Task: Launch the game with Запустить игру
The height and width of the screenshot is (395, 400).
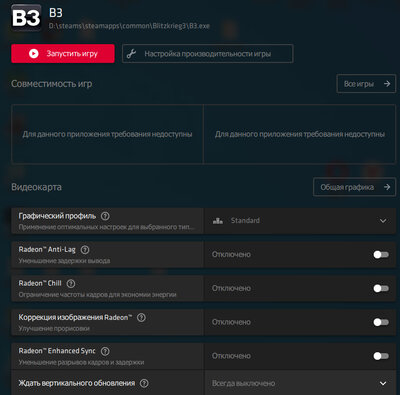Action: coord(63,53)
